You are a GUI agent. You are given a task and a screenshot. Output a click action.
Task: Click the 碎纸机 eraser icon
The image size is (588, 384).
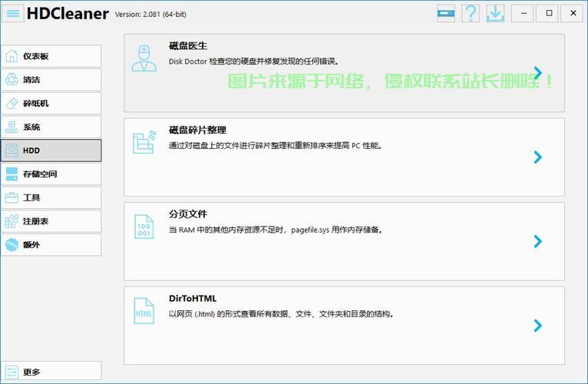click(12, 103)
